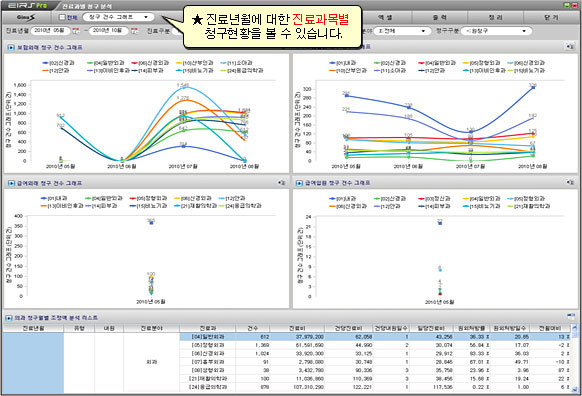Image resolution: width=582 pixels, height=396 pixels.
Task: Click the 엑셀 export button
Action: [385, 17]
